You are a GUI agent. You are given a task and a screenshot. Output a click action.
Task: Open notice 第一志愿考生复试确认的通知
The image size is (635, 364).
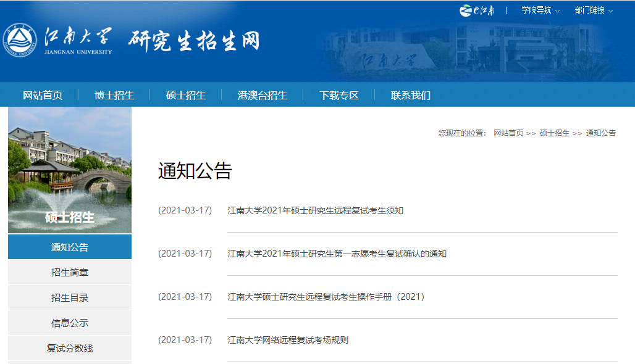pyautogui.click(x=337, y=254)
